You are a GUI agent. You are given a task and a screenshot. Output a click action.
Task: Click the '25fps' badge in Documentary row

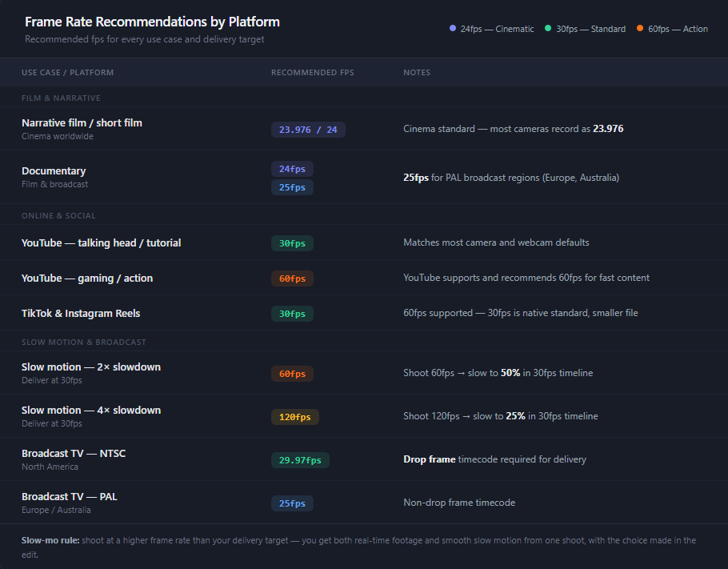tap(292, 187)
